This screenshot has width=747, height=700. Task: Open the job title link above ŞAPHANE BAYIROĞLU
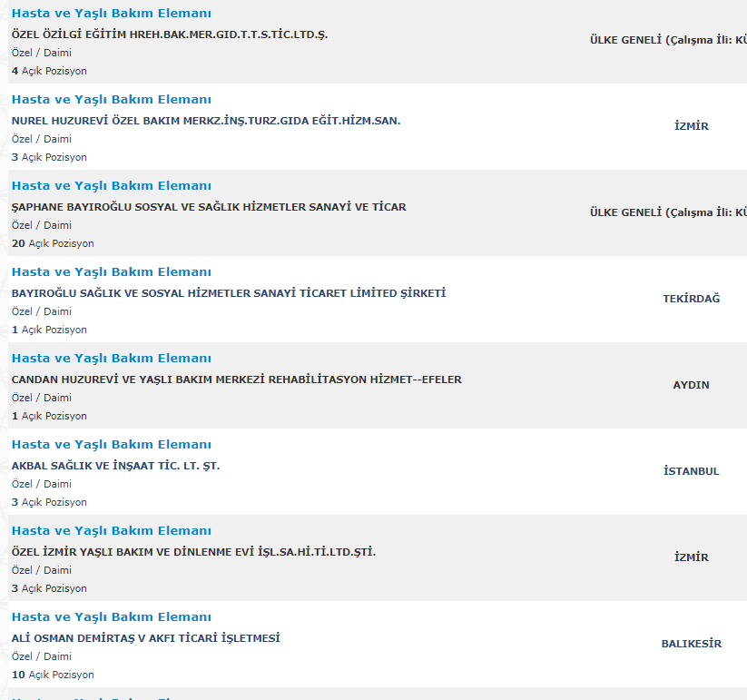[x=111, y=186]
